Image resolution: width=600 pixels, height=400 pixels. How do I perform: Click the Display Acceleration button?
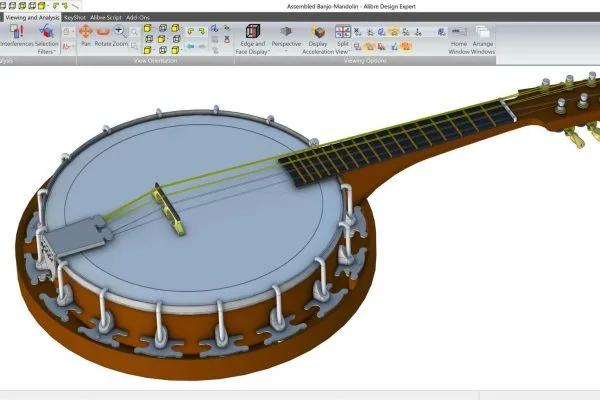[x=318, y=39]
